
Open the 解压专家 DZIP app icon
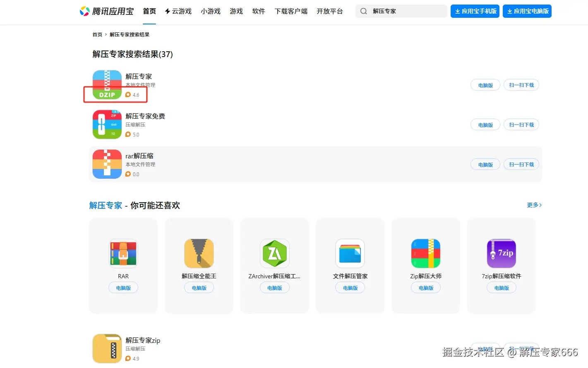[107, 85]
